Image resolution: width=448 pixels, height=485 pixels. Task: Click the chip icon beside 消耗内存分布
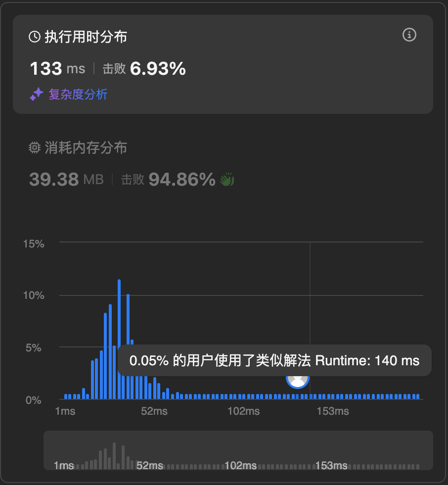pos(35,147)
